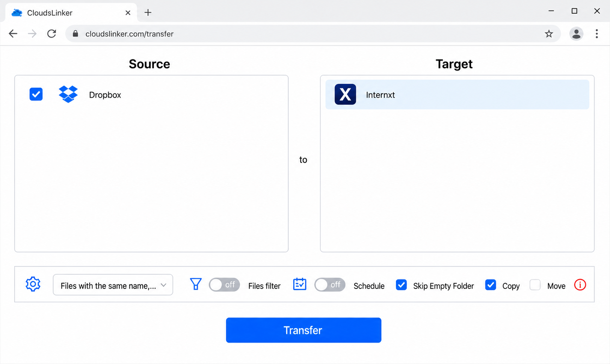Viewport: 610px width, 364px height.
Task: Maximize the browser window
Action: pyautogui.click(x=574, y=11)
